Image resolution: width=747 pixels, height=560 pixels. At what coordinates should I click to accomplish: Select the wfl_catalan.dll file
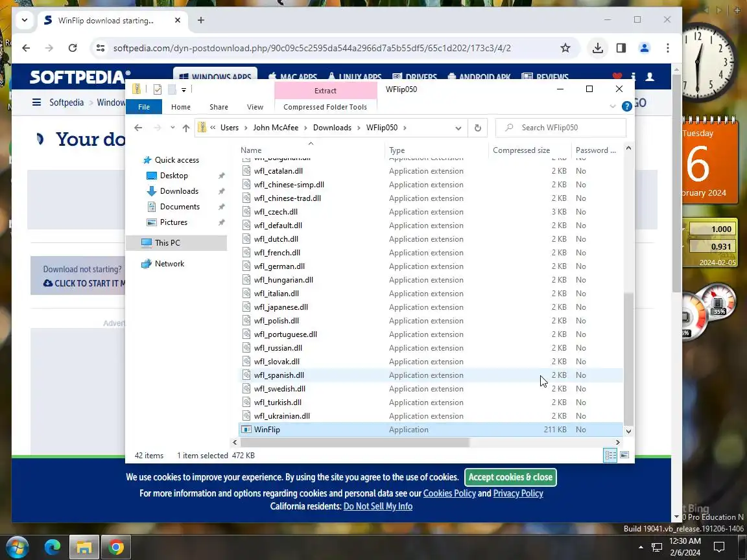pyautogui.click(x=430, y=171)
